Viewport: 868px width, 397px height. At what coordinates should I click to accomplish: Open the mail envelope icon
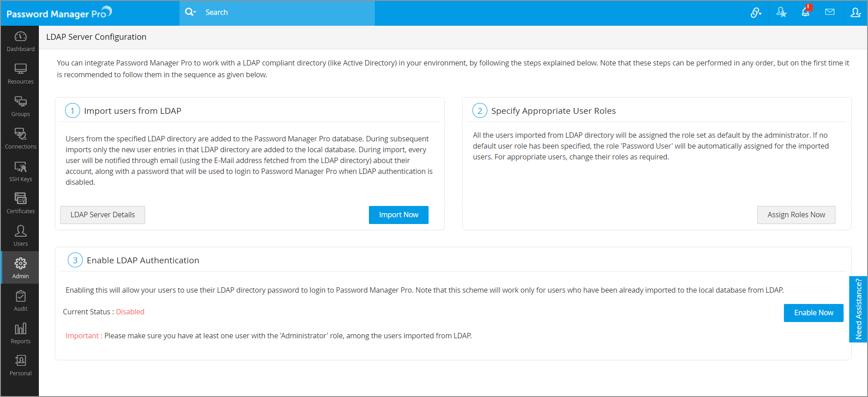[x=830, y=12]
